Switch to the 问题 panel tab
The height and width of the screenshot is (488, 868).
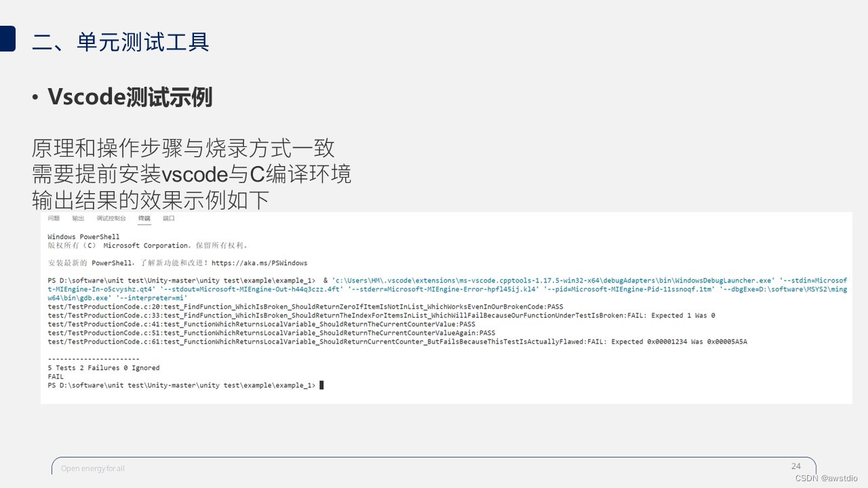point(53,218)
